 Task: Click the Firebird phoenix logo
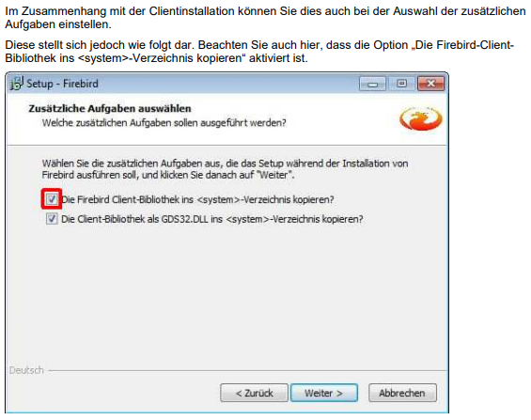pos(421,118)
